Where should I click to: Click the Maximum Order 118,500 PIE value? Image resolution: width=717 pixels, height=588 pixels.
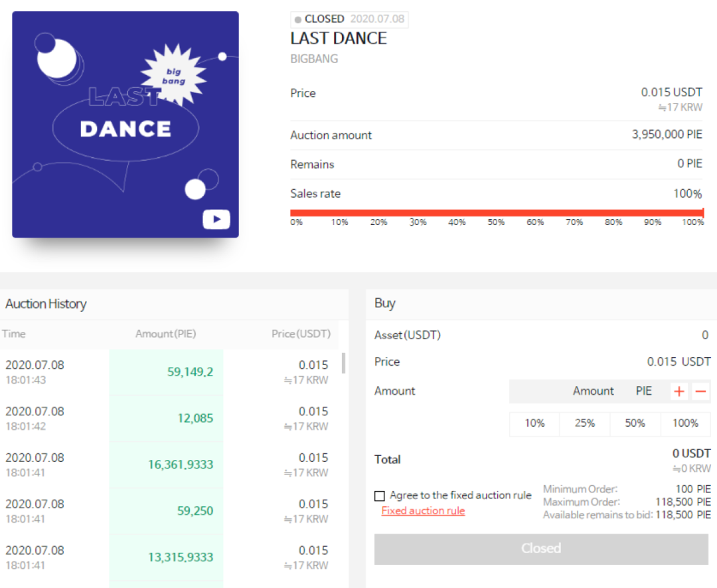682,502
